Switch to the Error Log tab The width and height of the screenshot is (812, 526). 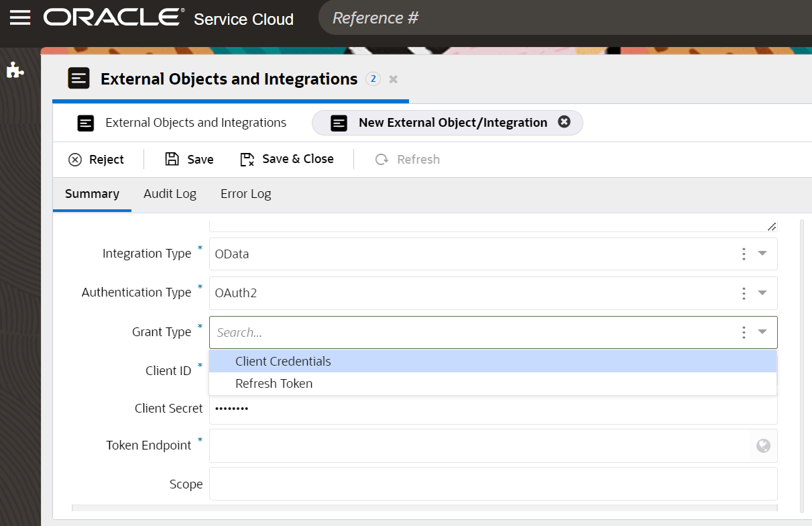[245, 194]
